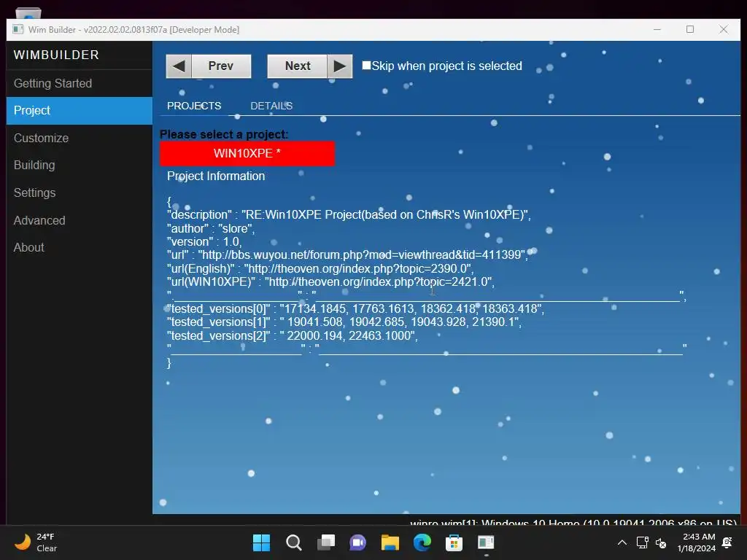This screenshot has width=747, height=560.
Task: Click the url(English) theoven.org line
Action: pyautogui.click(x=320, y=268)
